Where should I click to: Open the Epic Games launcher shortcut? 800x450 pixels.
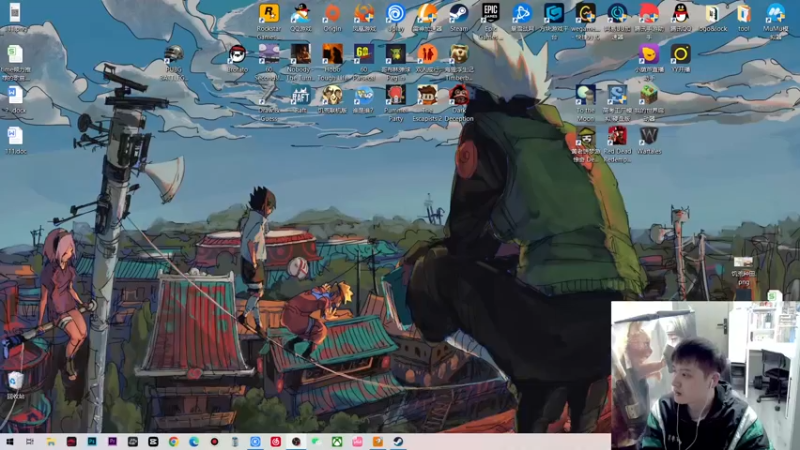point(490,13)
